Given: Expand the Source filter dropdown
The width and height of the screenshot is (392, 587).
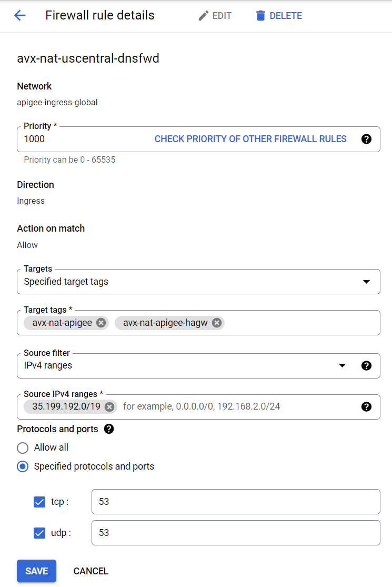Looking at the screenshot, I should 342,365.
